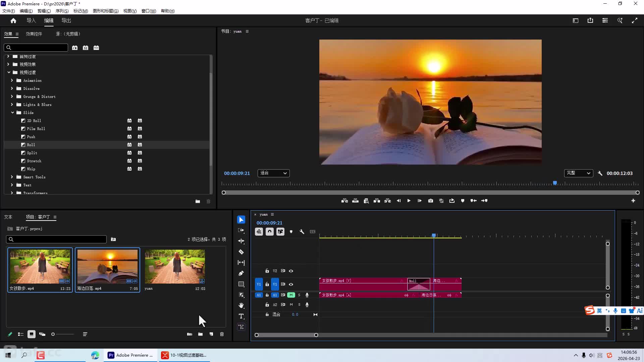This screenshot has height=362, width=644.
Task: Toggle mute on A2 track
Action: [x=291, y=305]
